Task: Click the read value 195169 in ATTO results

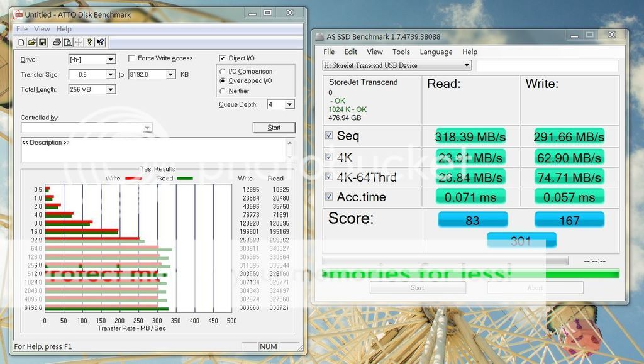Action: pyautogui.click(x=279, y=232)
